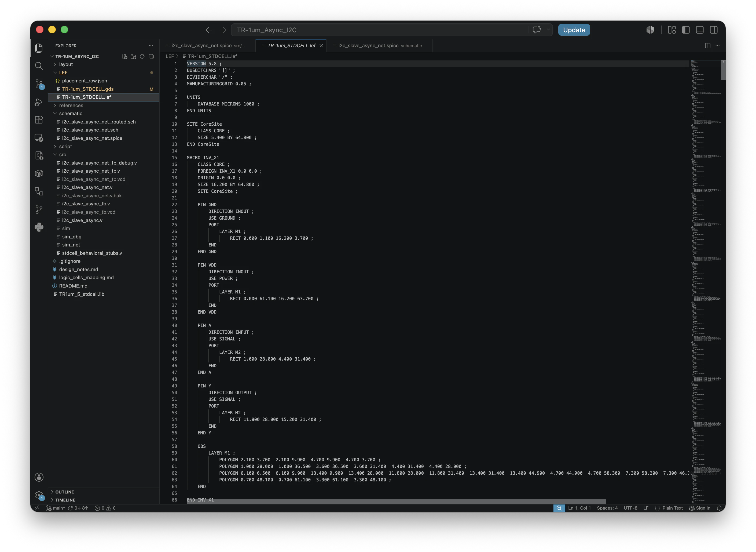Expand the TIMELINE section
Image resolution: width=756 pixels, height=552 pixels.
coord(104,500)
